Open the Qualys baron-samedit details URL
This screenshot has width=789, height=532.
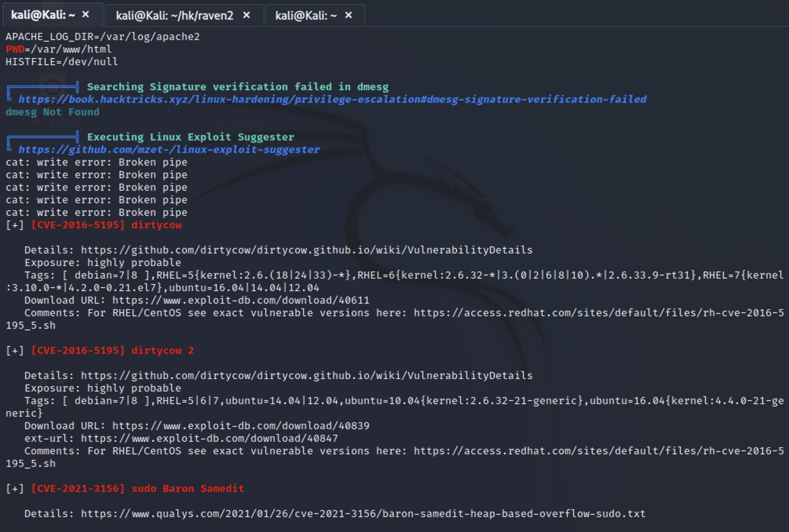pyautogui.click(x=363, y=514)
